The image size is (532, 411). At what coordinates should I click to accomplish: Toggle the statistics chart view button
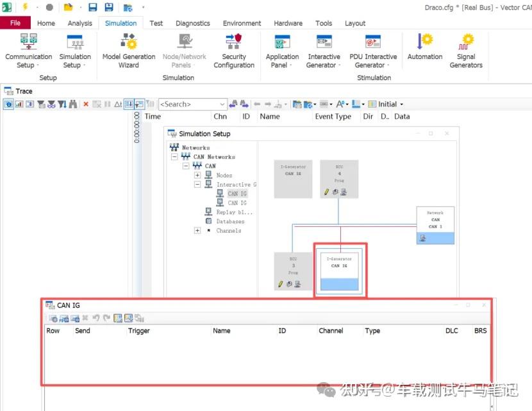(19, 104)
